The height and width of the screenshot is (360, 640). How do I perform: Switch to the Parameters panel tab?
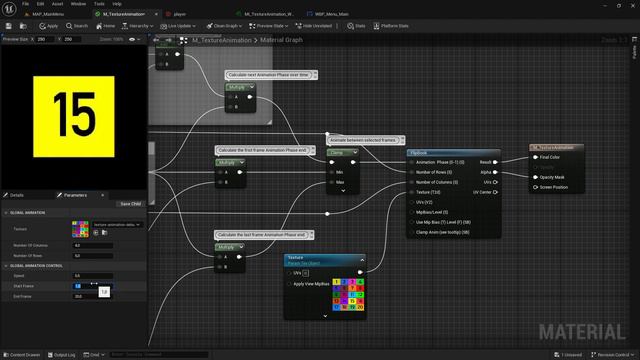click(75, 196)
